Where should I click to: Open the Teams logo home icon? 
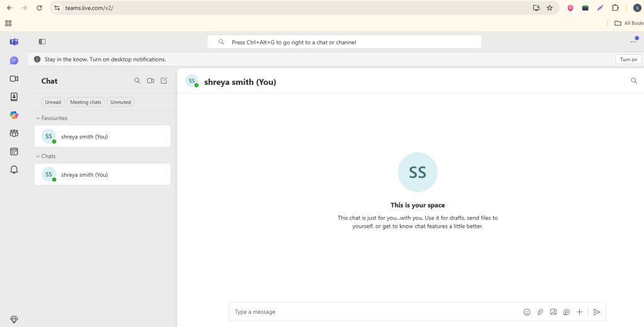pyautogui.click(x=14, y=42)
